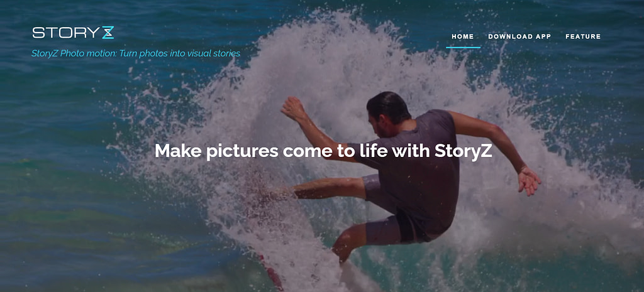Click 'Make pictures come to life' headline
The height and width of the screenshot is (292, 644).
click(x=323, y=151)
